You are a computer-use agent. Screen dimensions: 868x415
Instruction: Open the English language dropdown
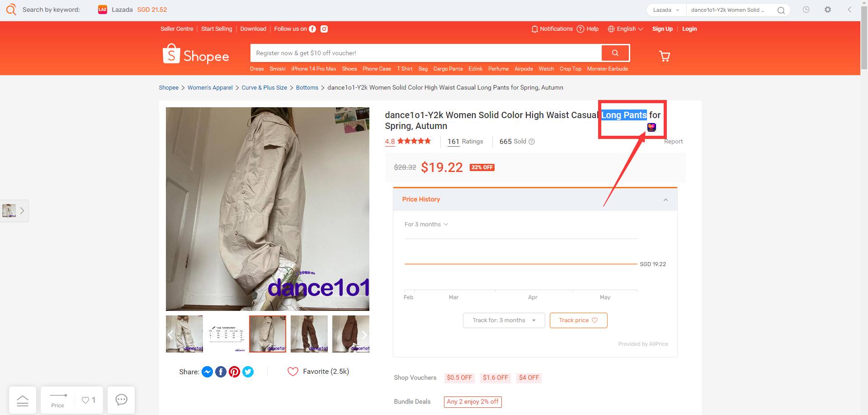point(625,29)
